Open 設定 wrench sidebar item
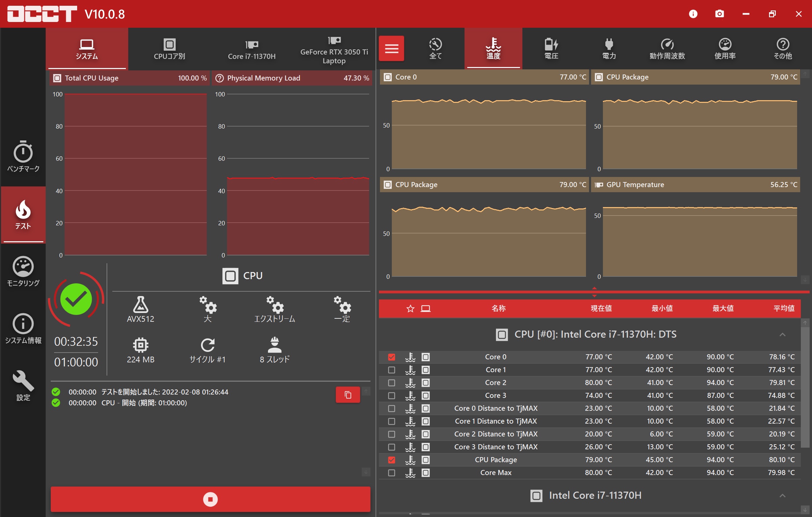 pyautogui.click(x=23, y=386)
